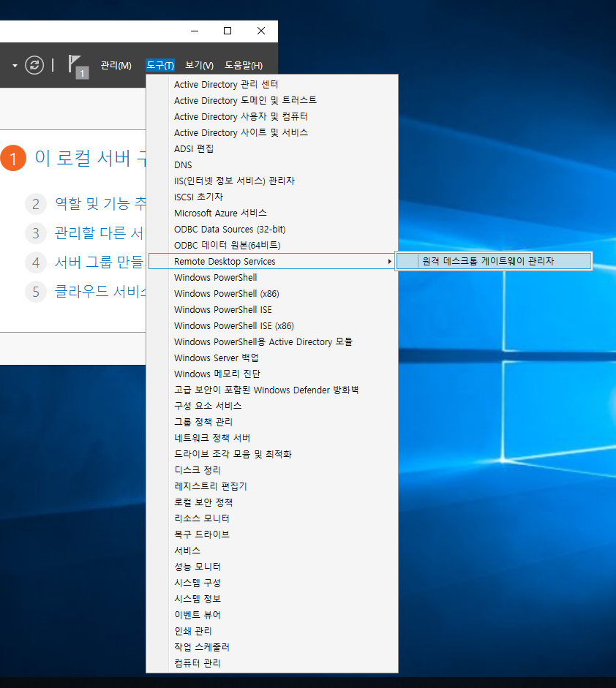Open Active Directory 사이트 및 서비스
616x688 pixels.
click(273, 132)
